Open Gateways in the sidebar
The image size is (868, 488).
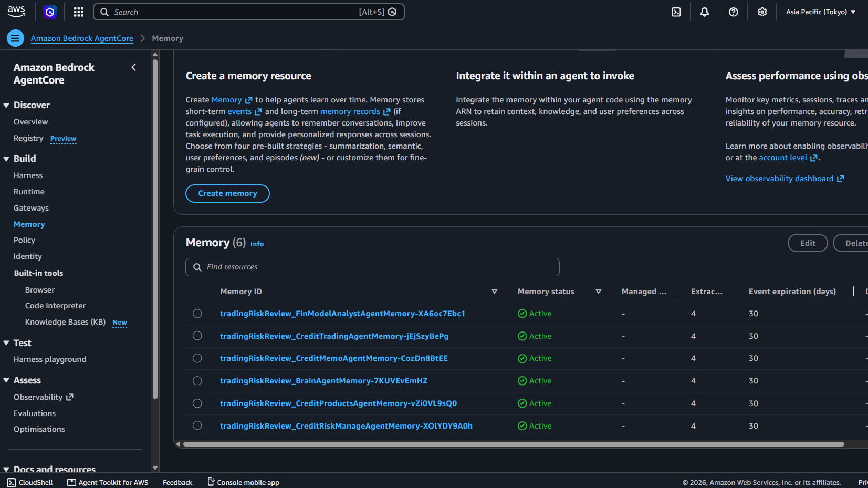[x=31, y=208]
